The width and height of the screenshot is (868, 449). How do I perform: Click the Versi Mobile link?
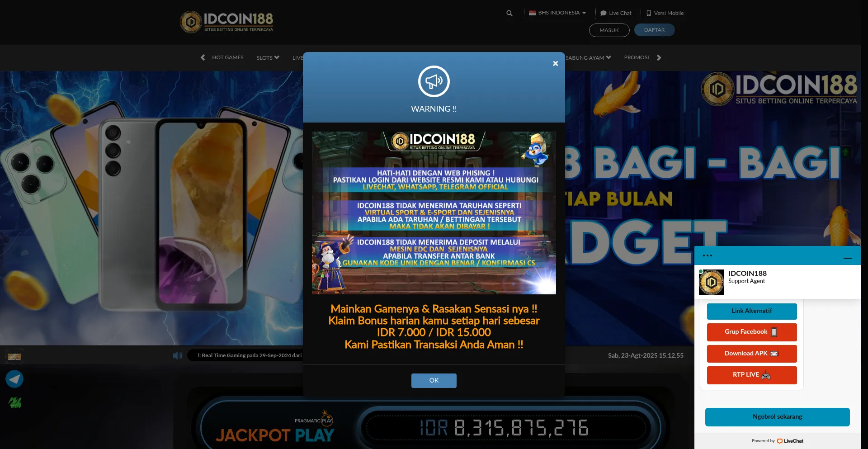click(665, 13)
